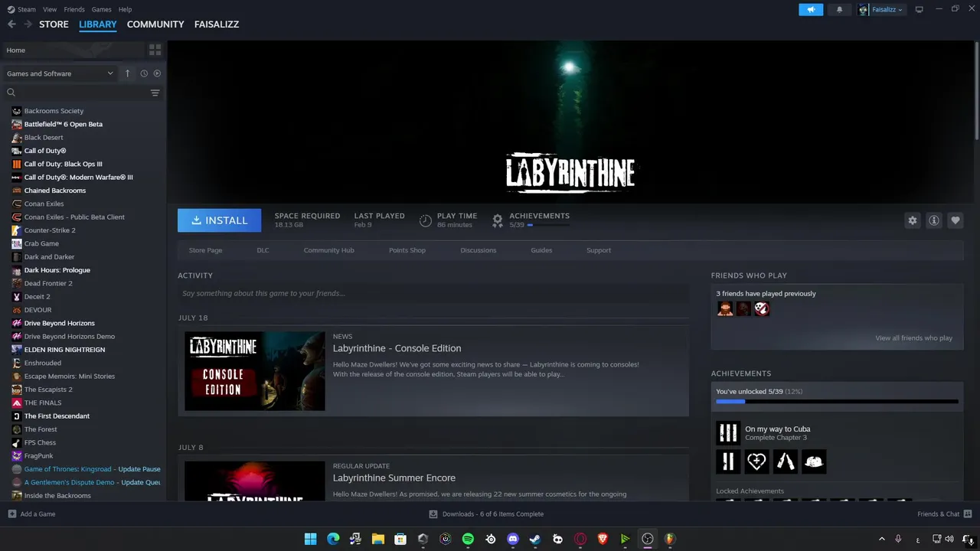Click the main page vertical scrollbar

976,90
